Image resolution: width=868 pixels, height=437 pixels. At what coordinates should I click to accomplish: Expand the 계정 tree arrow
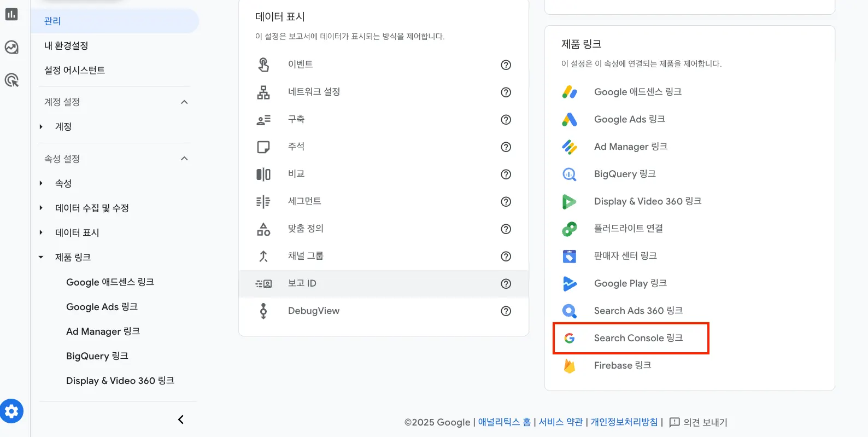[41, 126]
